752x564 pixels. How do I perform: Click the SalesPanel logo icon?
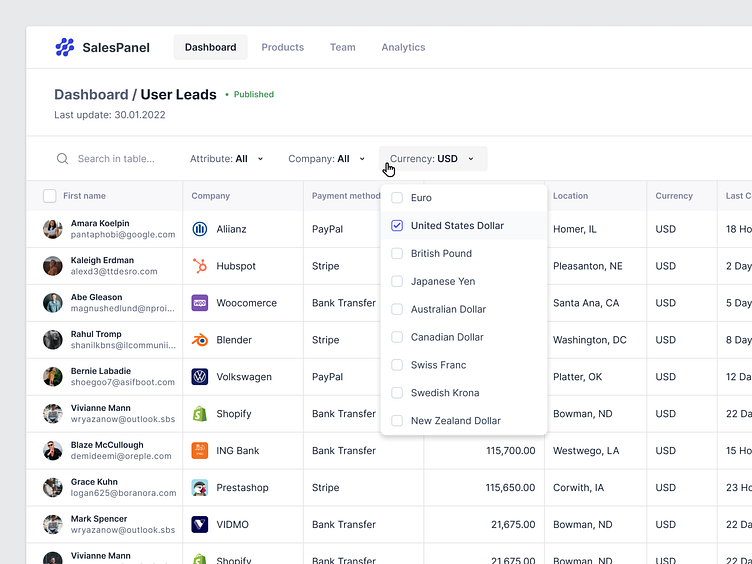(x=64, y=47)
